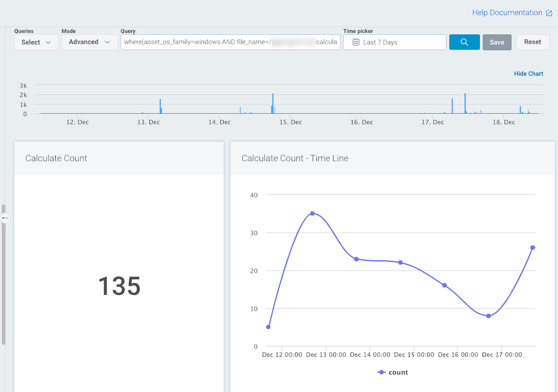Click the first data point at count 5
The height and width of the screenshot is (392, 558).
268,327
